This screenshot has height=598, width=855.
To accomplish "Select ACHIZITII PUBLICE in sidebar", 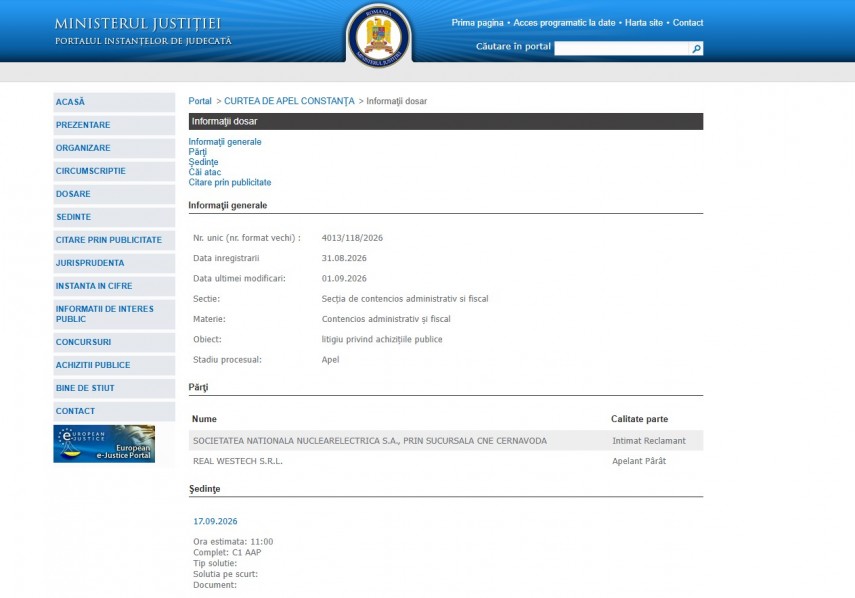I will pyautogui.click(x=114, y=365).
